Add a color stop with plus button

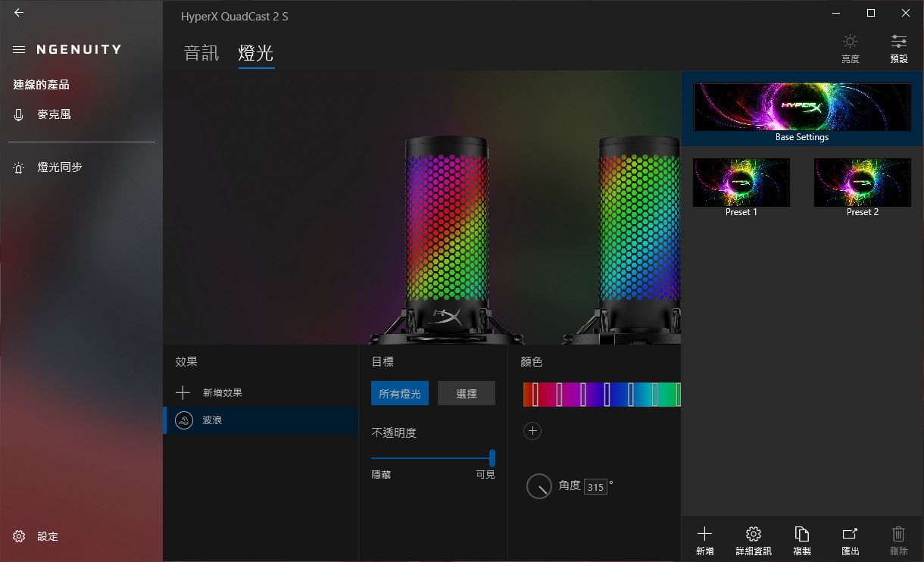click(532, 431)
